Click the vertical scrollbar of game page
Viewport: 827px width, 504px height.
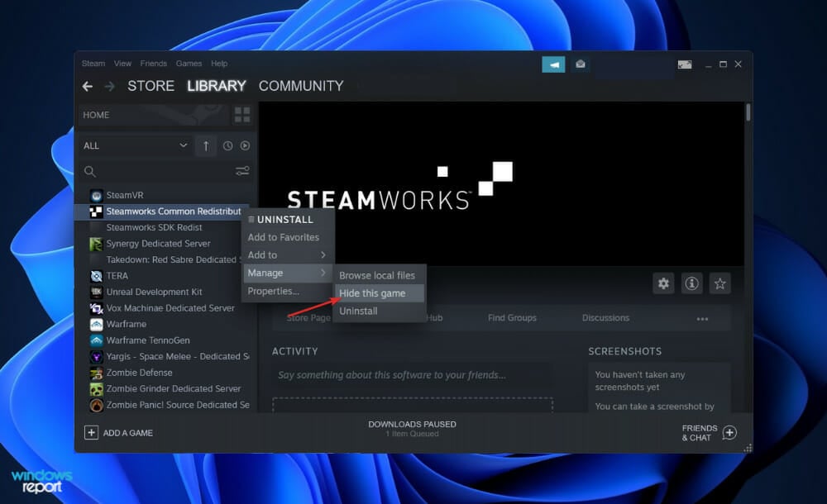tap(748, 112)
